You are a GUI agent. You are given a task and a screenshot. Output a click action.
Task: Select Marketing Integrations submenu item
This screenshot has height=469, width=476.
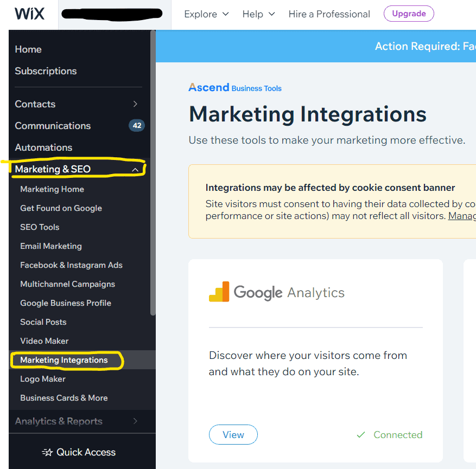64,360
